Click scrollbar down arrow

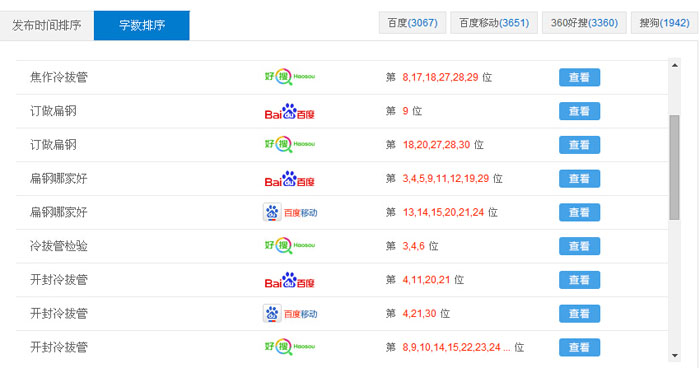tap(675, 355)
